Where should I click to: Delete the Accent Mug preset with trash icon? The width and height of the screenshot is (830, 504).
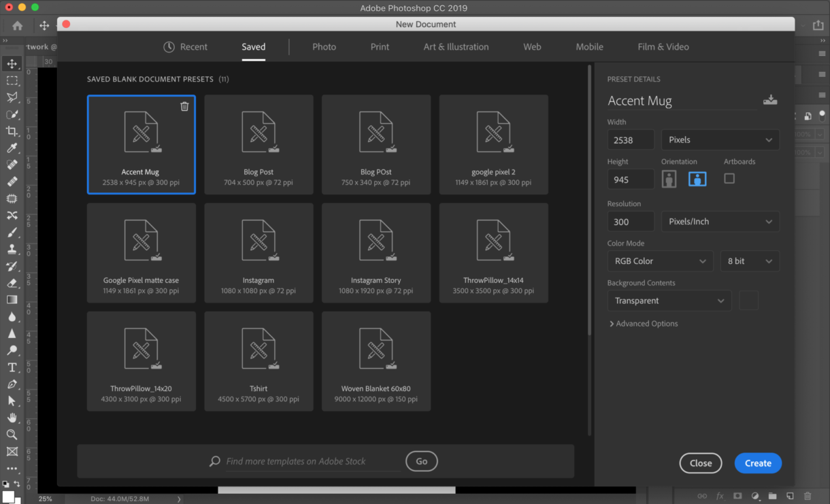coord(184,106)
